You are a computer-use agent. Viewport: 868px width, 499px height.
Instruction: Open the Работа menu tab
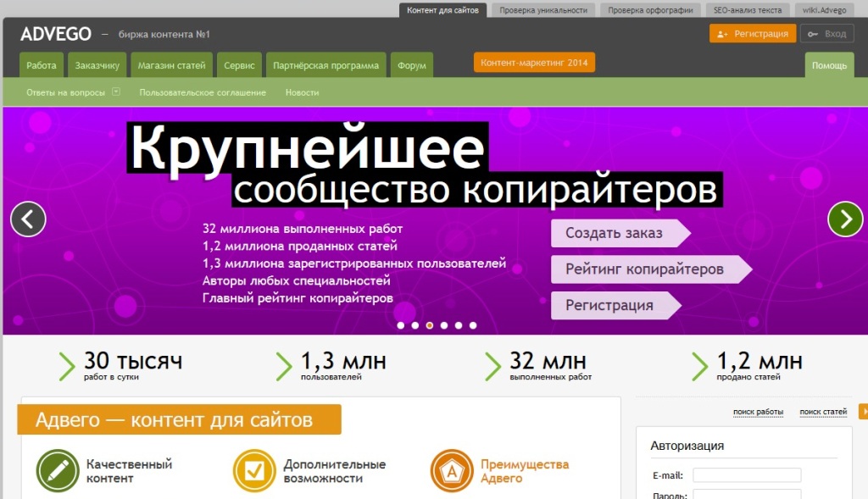tap(41, 65)
